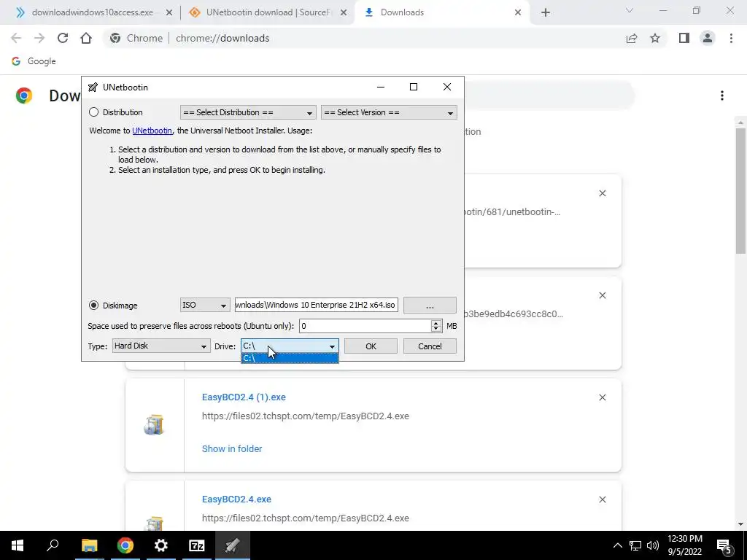This screenshot has width=747, height=560.
Task: Increase preserve space with up arrow
Action: (x=436, y=323)
